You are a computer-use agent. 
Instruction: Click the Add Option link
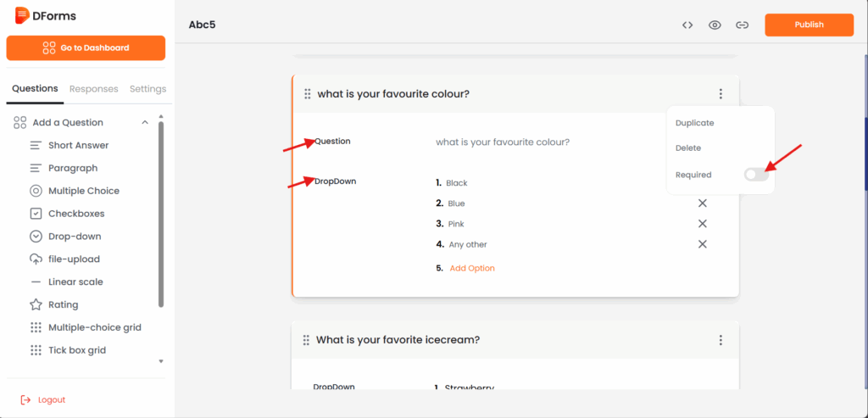pos(472,268)
